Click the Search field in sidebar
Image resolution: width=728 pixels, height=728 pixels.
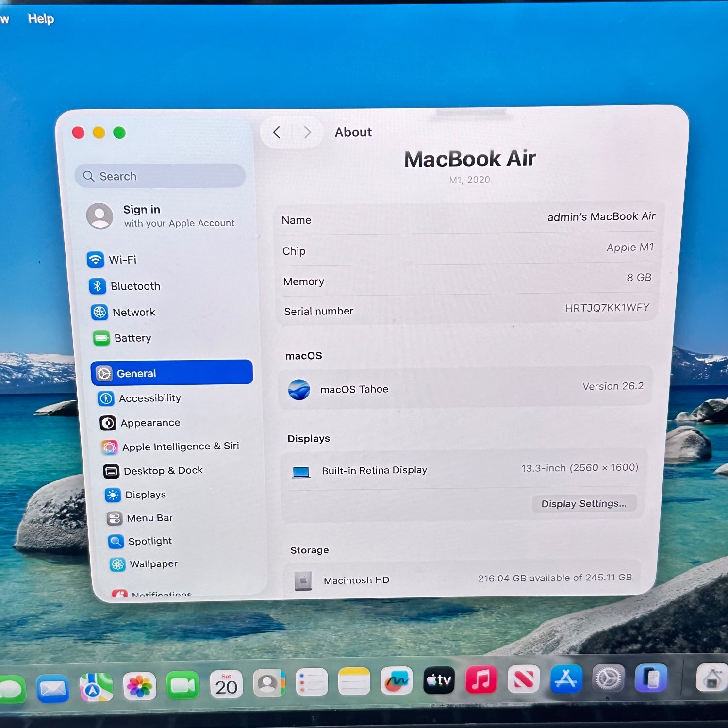[160, 176]
